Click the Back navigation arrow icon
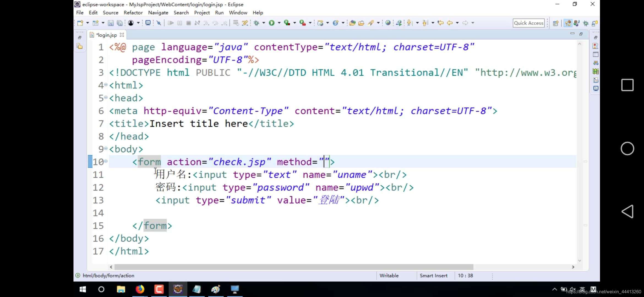 click(x=450, y=23)
